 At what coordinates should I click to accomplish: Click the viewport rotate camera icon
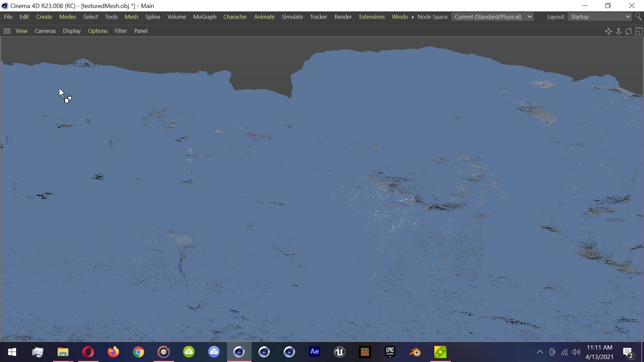(x=629, y=31)
